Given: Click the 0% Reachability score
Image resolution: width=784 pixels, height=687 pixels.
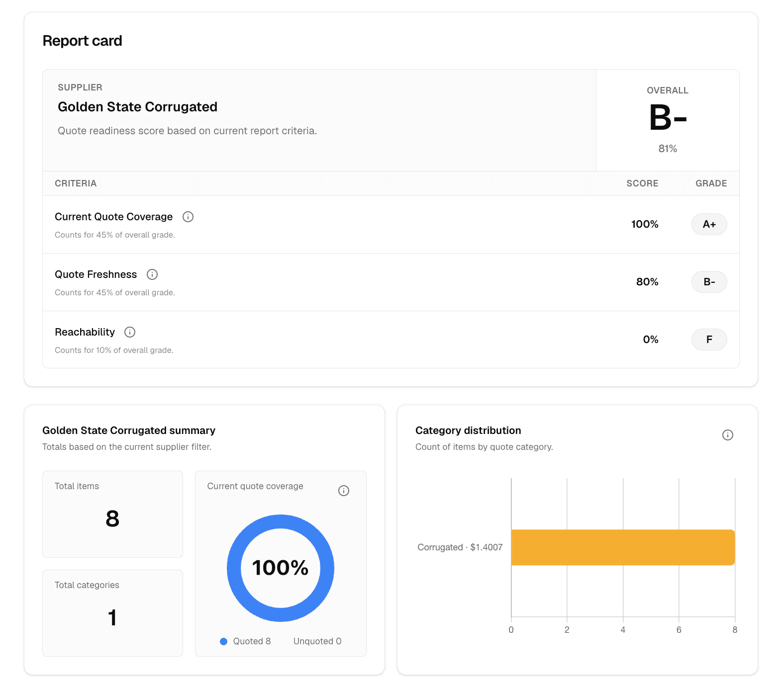Looking at the screenshot, I should [x=651, y=340].
